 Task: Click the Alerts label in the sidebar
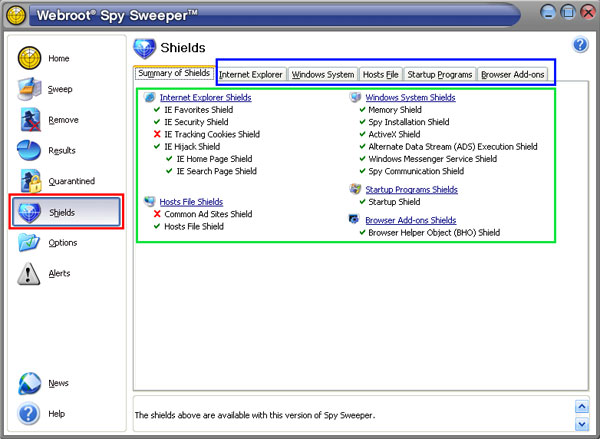(59, 273)
